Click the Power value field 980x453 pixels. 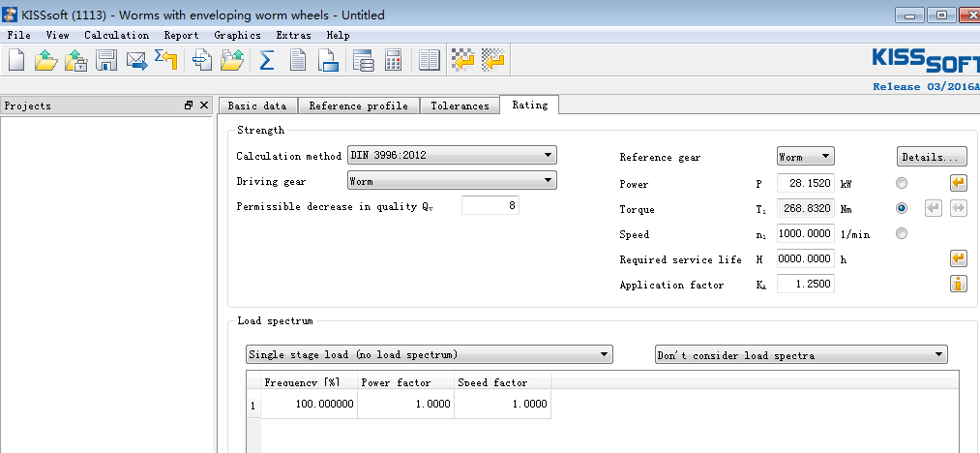pyautogui.click(x=806, y=183)
